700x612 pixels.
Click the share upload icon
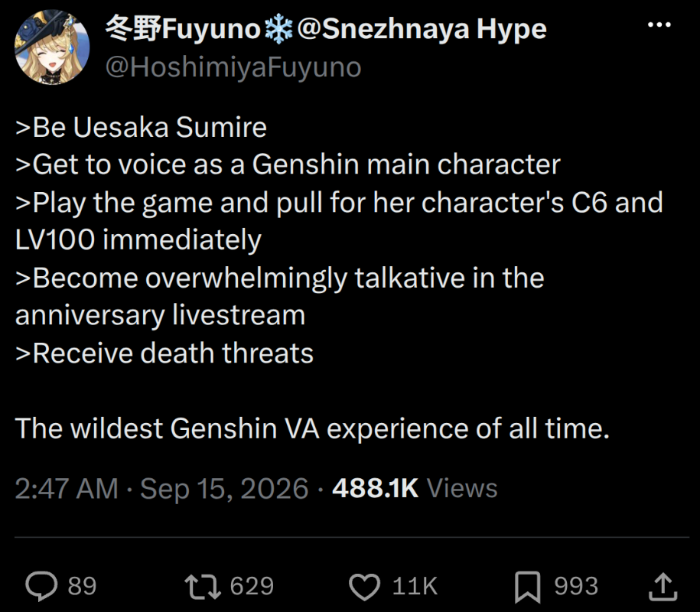click(663, 587)
